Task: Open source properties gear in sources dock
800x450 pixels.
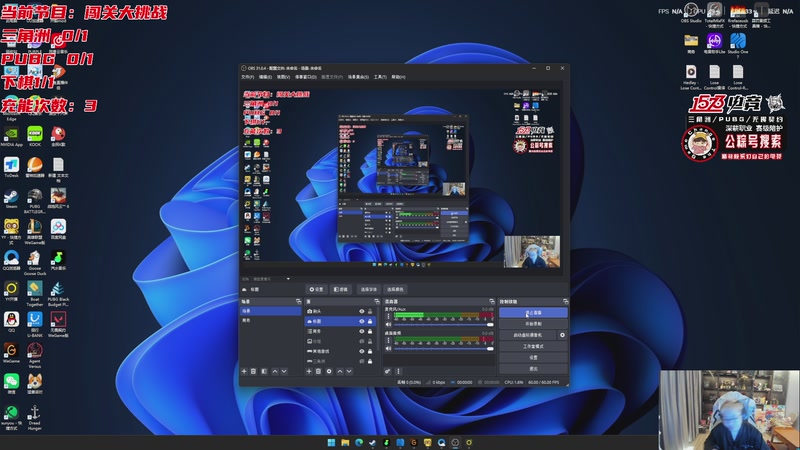Action: (329, 371)
